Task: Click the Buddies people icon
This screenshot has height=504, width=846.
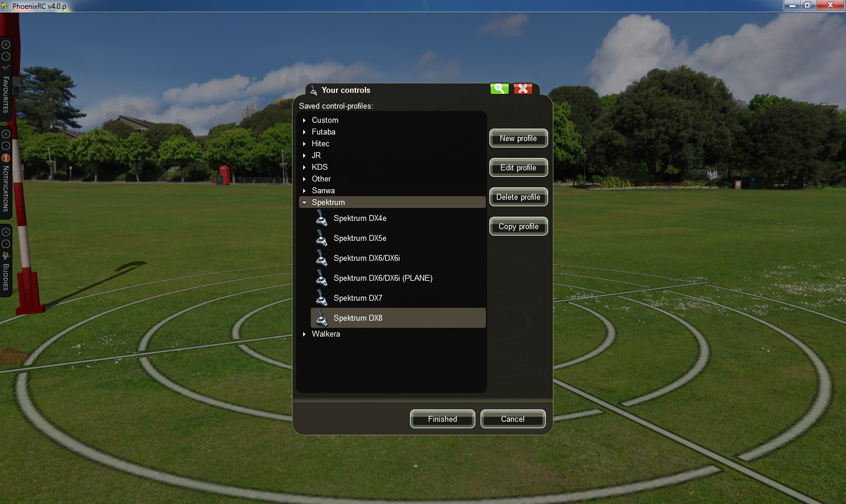Action: [x=6, y=256]
